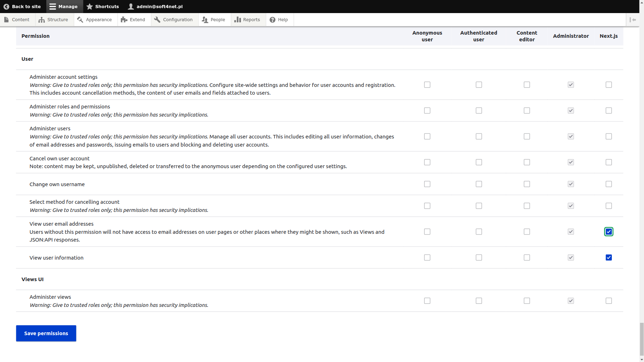Check View user information for Anonymous user
Screen dimensions: 644x362
click(x=427, y=257)
